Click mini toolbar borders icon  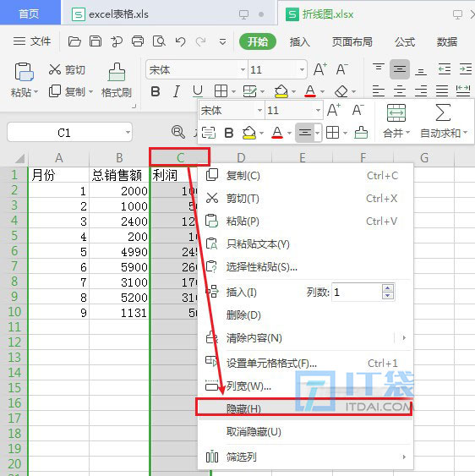(x=332, y=133)
